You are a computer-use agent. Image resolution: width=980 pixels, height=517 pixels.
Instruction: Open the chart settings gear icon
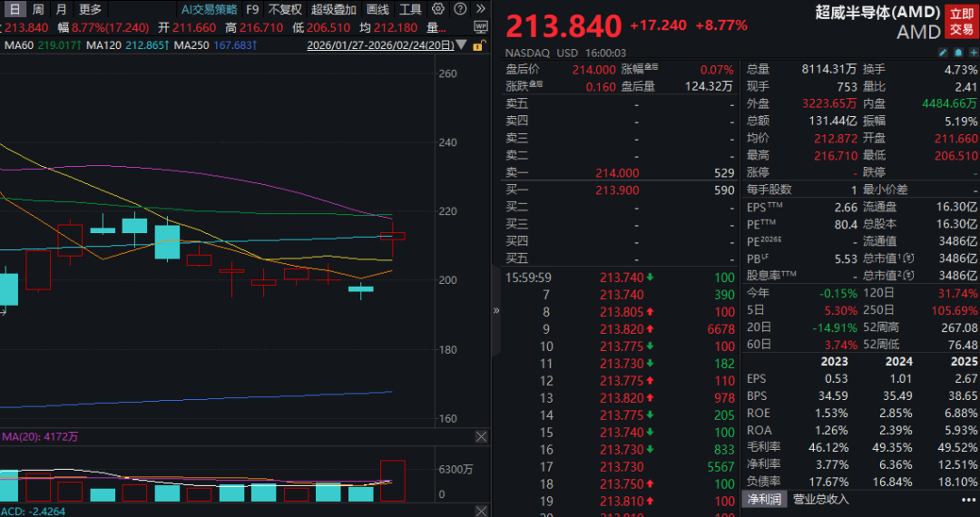[439, 9]
